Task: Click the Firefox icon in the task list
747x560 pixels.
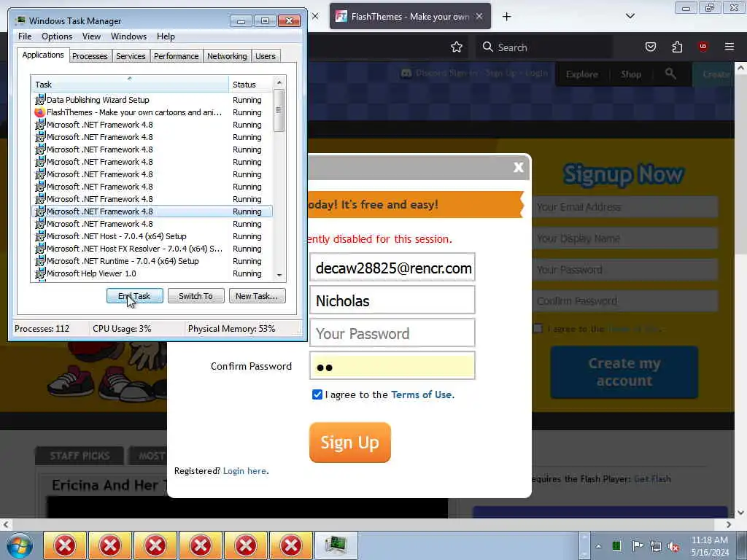Action: [x=39, y=112]
